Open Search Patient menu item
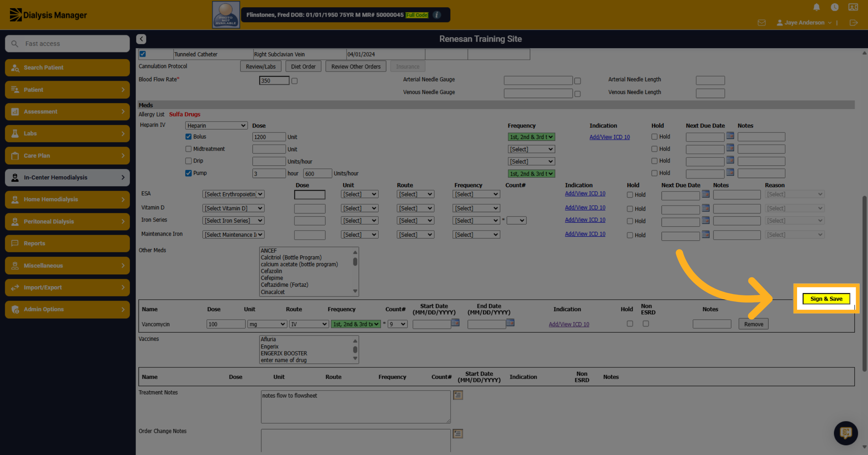 pos(67,68)
